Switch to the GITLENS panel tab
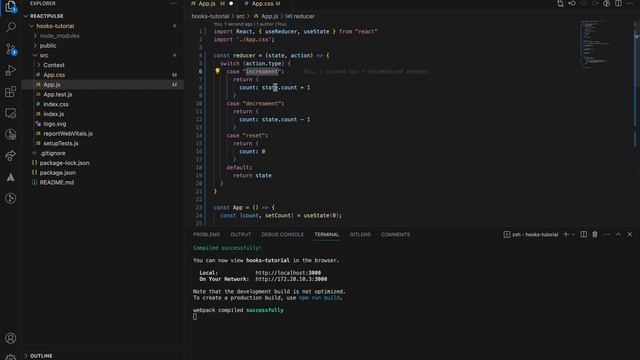 360,234
